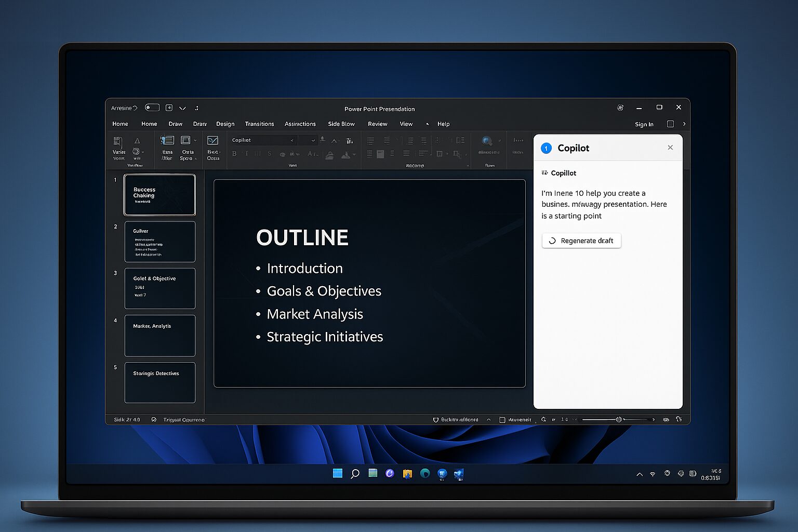Click the fit slide icon at far right of status bar
Viewport: 798px width, 532px height.
click(679, 419)
